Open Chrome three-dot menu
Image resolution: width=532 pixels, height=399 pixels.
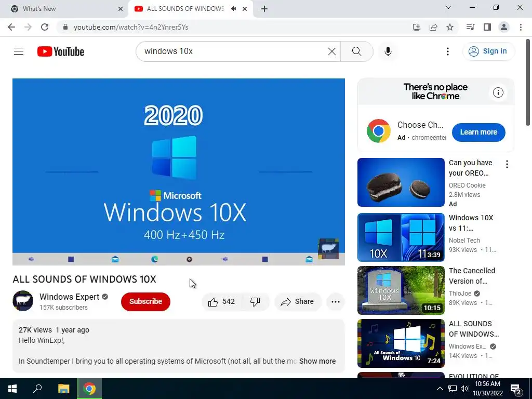point(521,27)
